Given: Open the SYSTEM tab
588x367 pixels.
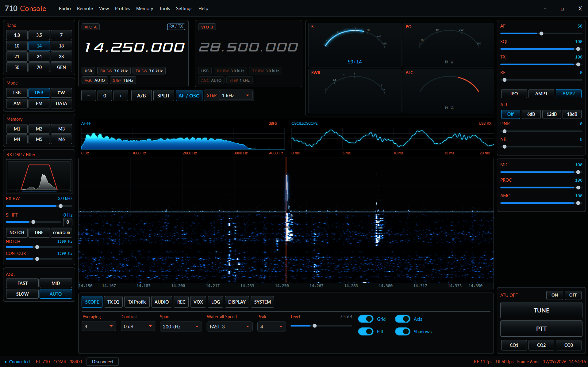Looking at the screenshot, I should click(x=263, y=302).
